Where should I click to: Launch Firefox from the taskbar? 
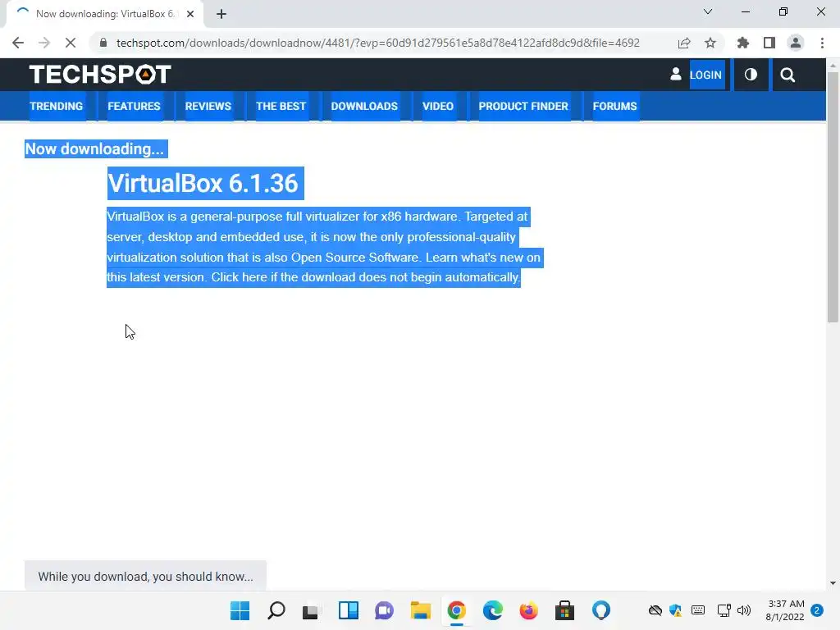pos(529,610)
